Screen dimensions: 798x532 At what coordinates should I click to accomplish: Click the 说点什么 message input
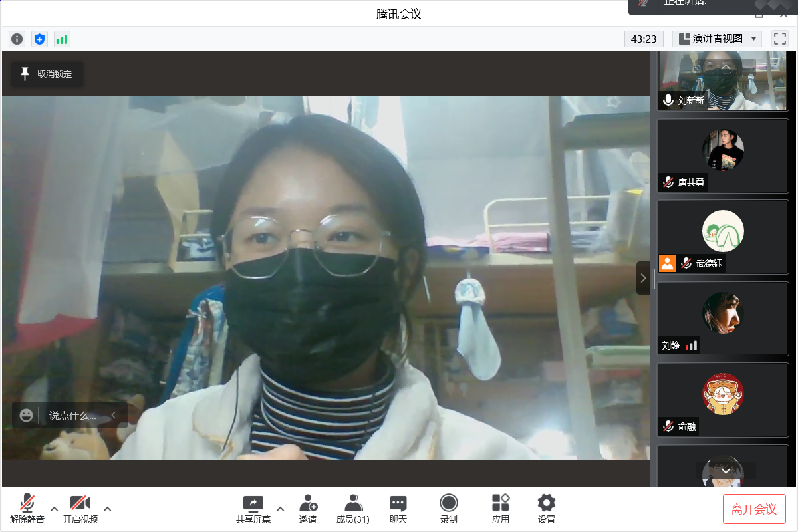coord(72,416)
